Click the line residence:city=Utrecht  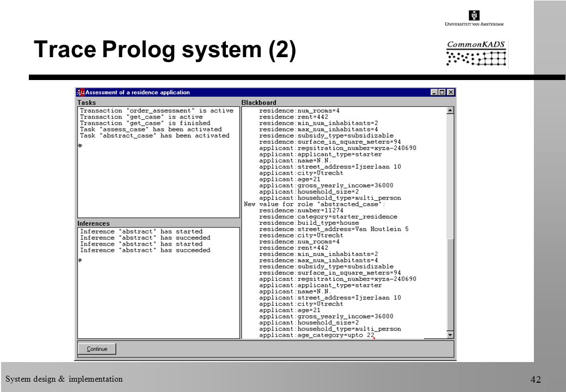click(301, 235)
